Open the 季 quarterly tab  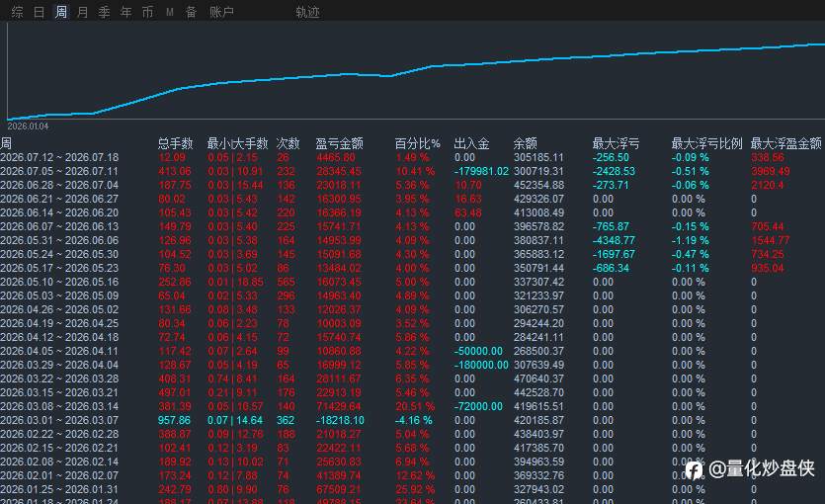[x=104, y=12]
